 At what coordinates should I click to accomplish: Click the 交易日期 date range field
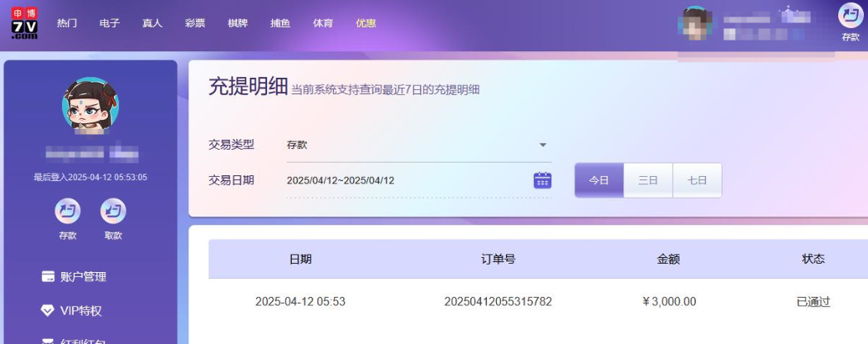[x=405, y=180]
